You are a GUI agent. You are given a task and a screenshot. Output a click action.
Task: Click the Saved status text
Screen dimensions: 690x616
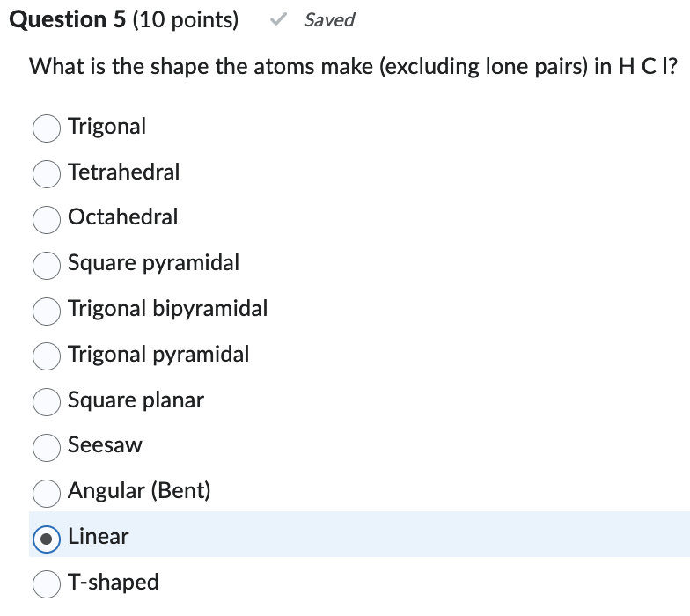pos(329,20)
